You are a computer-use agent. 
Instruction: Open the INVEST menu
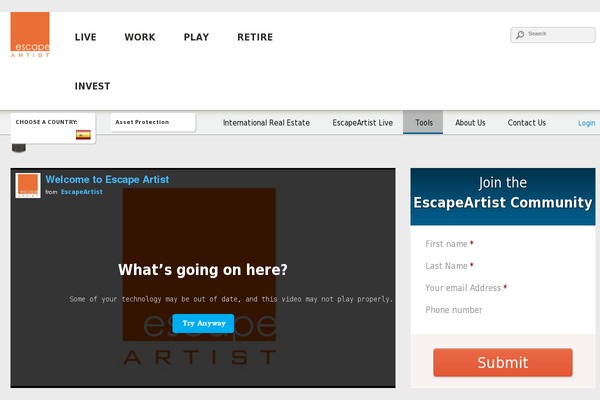(x=93, y=86)
